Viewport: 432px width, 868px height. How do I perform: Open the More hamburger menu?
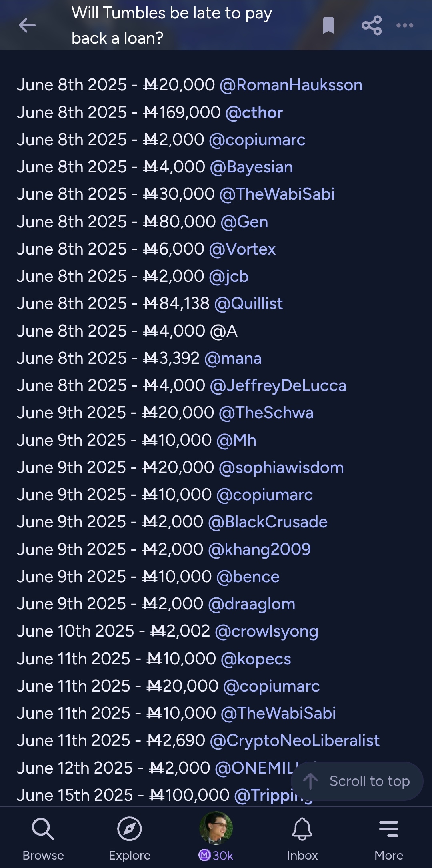tap(388, 829)
